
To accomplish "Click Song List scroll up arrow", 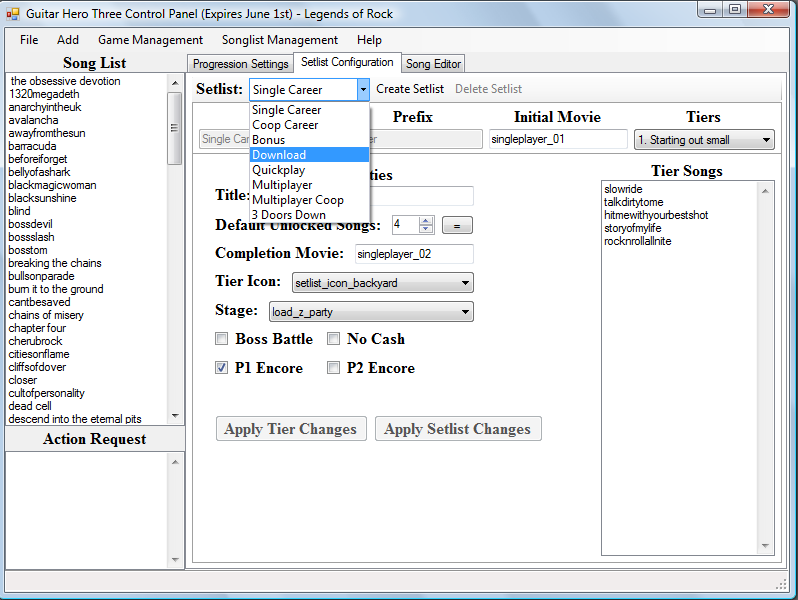I will (x=175, y=82).
